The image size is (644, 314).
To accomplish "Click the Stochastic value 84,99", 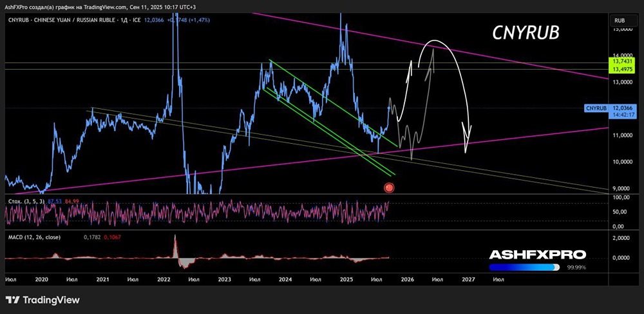I will coord(71,201).
